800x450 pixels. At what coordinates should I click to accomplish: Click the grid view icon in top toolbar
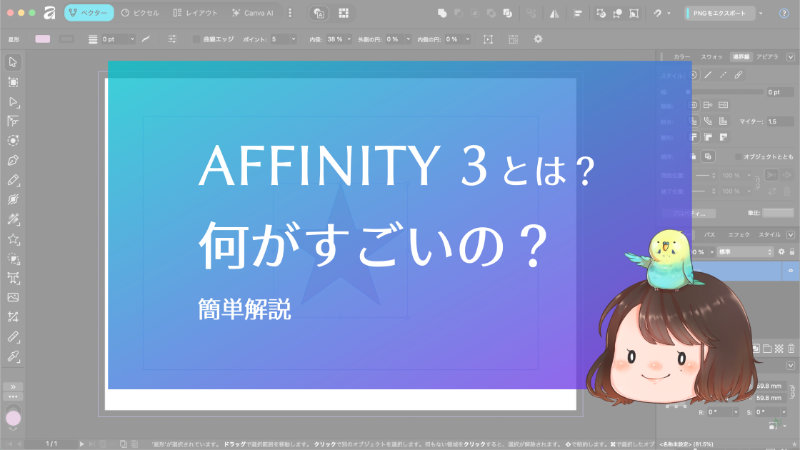pyautogui.click(x=343, y=13)
